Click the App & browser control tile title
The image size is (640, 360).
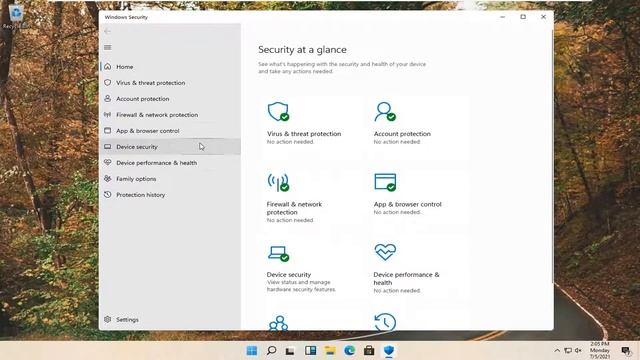407,204
